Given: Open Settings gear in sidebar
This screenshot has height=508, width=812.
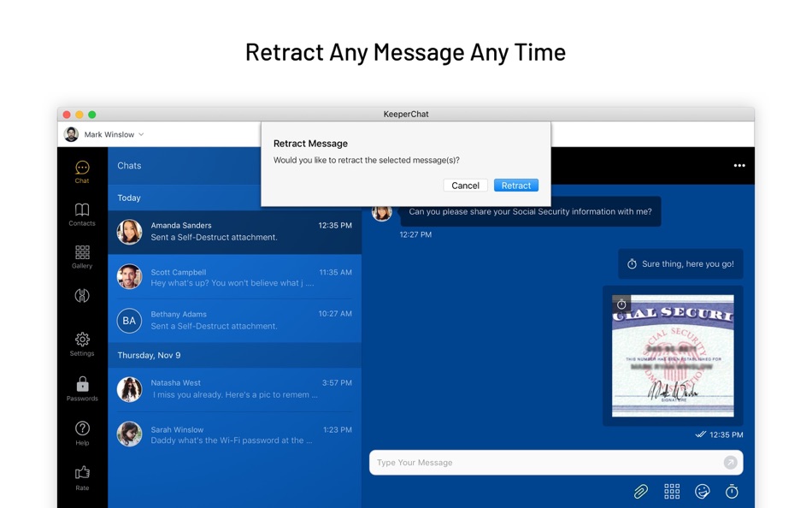Looking at the screenshot, I should [x=82, y=344].
